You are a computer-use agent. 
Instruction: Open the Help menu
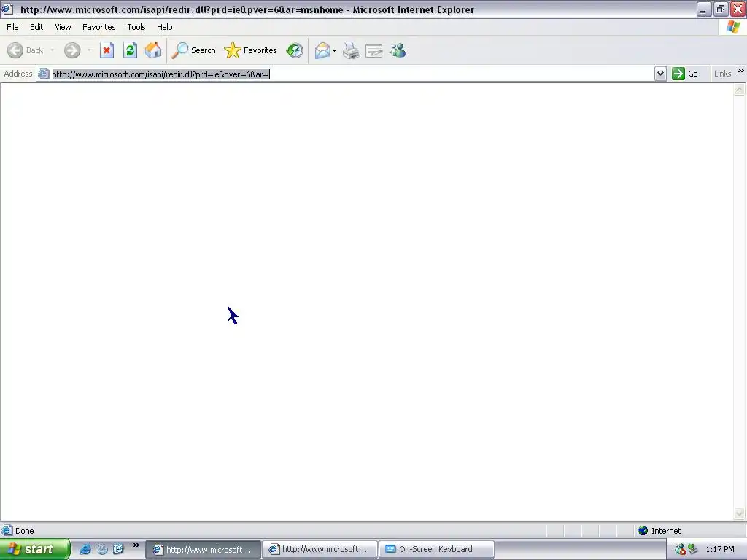(164, 27)
